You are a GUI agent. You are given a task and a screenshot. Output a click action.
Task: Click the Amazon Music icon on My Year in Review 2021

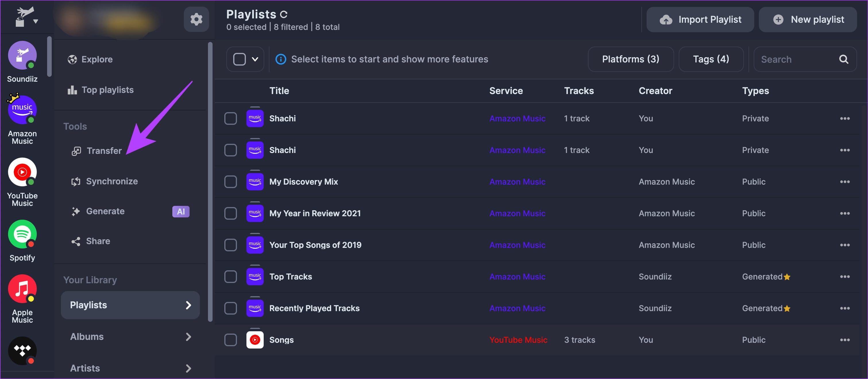pos(255,214)
